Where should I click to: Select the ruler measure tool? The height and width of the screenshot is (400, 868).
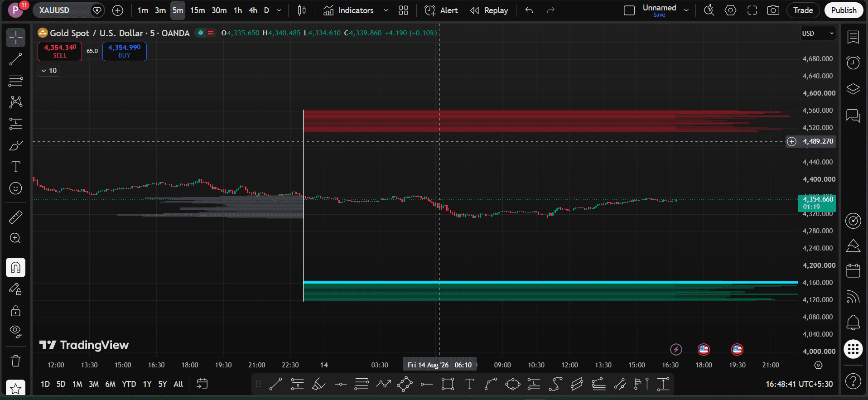tap(16, 217)
